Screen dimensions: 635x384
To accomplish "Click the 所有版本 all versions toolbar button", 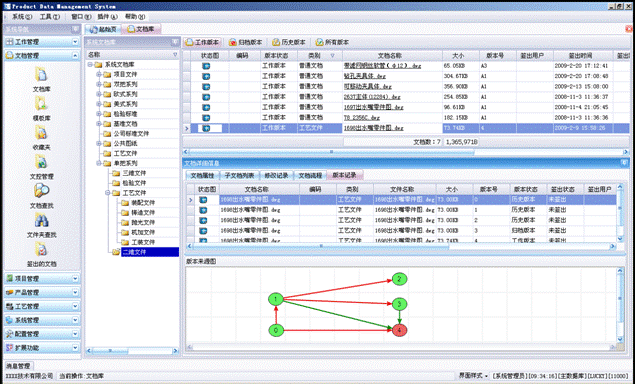I will point(332,42).
